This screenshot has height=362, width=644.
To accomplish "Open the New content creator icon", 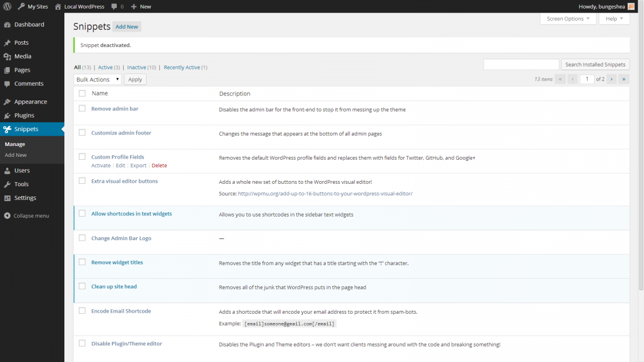I will point(135,6).
